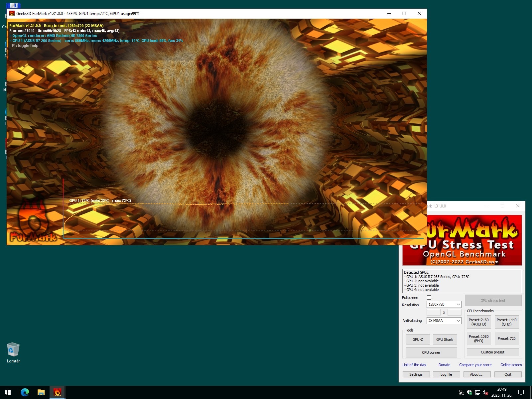
Task: Quit FurMark with Quit button
Action: click(x=508, y=374)
